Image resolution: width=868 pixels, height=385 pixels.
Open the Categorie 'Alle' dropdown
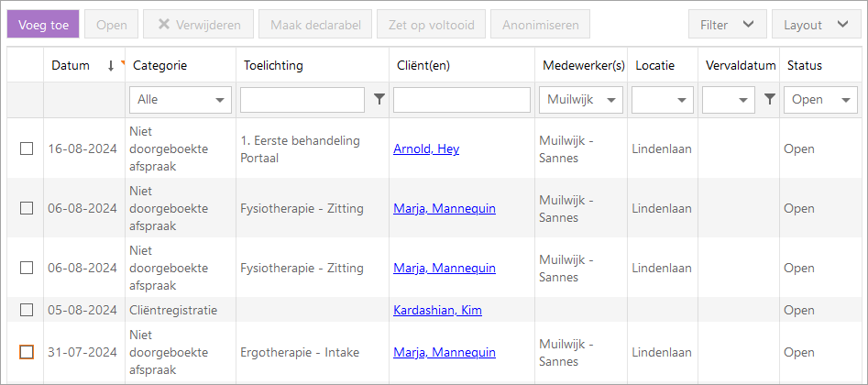[181, 100]
